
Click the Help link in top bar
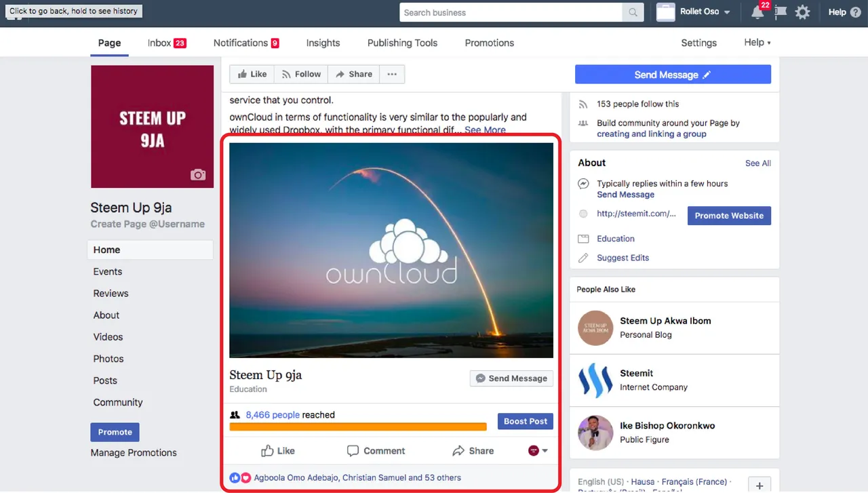pos(837,12)
